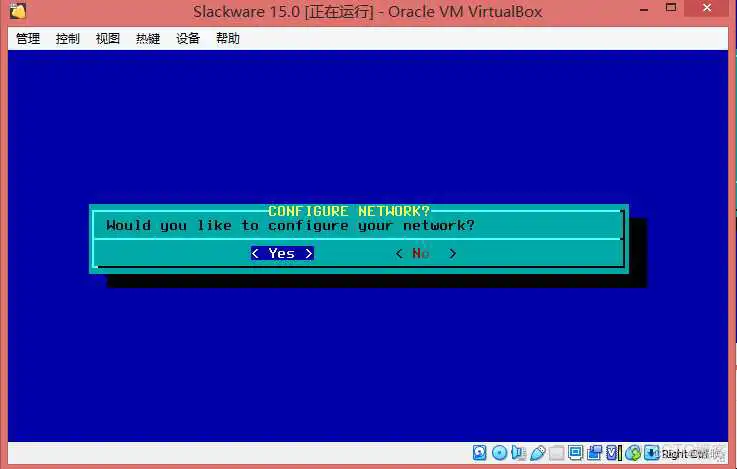Screen dimensions: 737x469
Task: Click the keyboard capture arrow status icon
Action: point(652,453)
